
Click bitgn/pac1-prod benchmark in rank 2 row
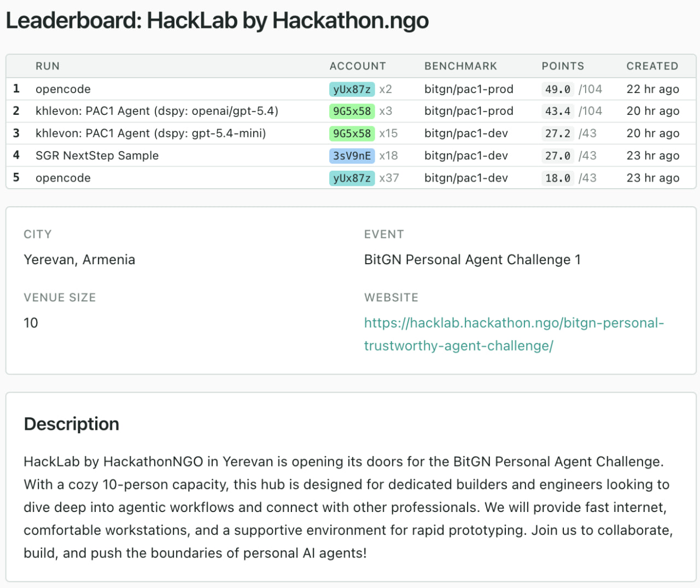pos(469,111)
